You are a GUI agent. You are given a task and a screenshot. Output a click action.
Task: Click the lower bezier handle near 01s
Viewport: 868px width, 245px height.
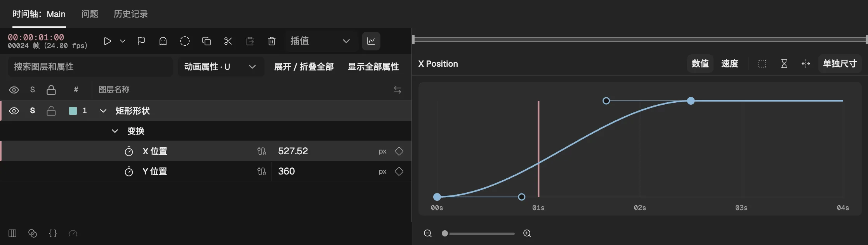[522, 197]
